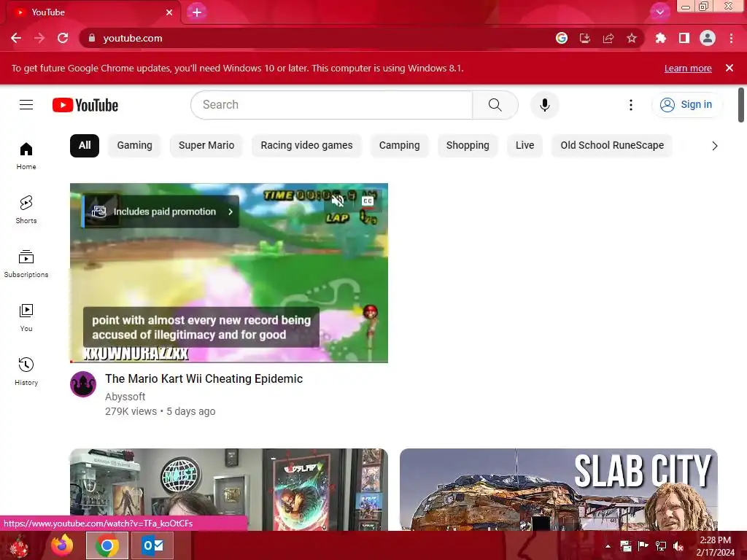Click the YouTube logo
747x560 pixels.
coord(85,105)
